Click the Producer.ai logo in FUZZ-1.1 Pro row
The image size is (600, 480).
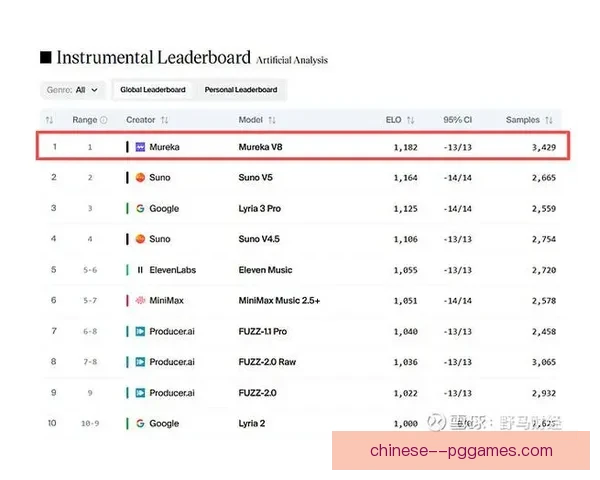click(x=140, y=331)
